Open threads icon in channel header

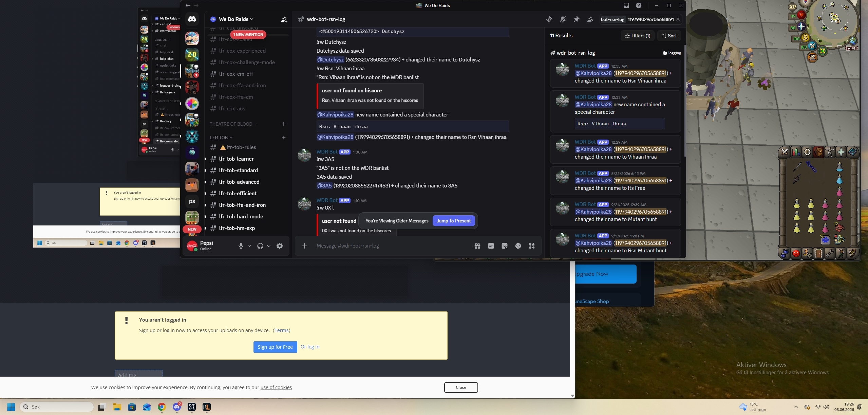549,19
